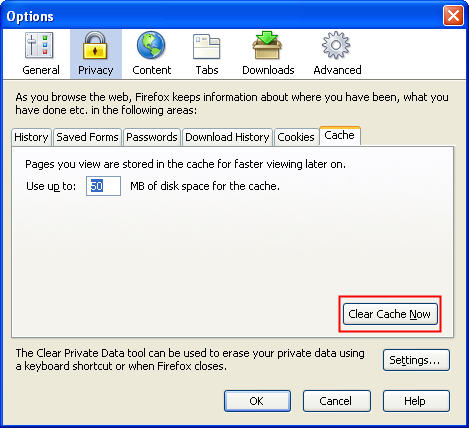
Task: Select the Privacy padlock icon
Action: [x=95, y=46]
